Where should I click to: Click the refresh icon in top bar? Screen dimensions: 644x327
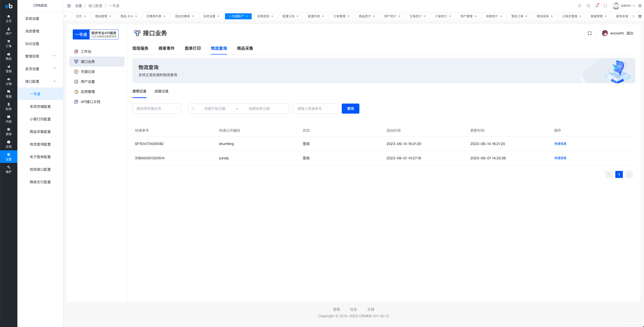tap(580, 6)
